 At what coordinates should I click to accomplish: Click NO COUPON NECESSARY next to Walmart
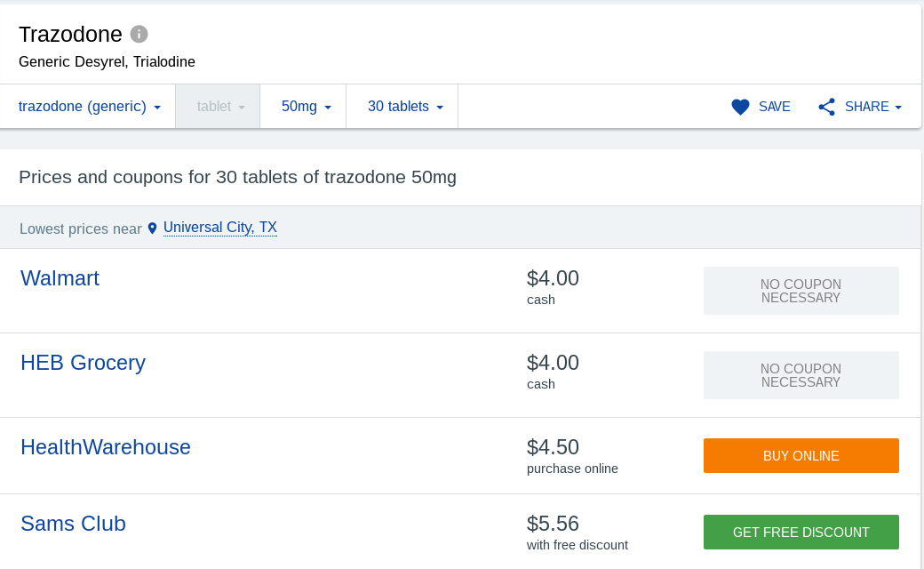(x=801, y=291)
